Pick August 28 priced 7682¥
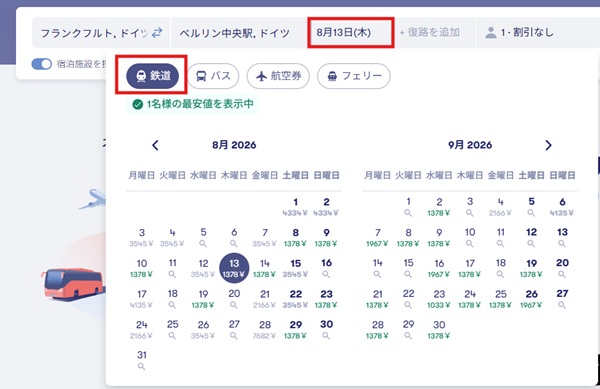The width and height of the screenshot is (600, 389). pyautogui.click(x=264, y=329)
